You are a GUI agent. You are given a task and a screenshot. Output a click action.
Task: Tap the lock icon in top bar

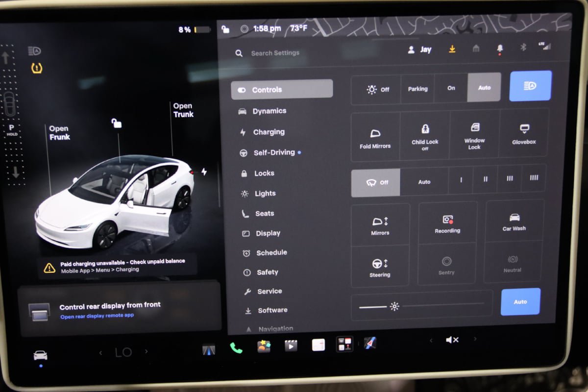[x=225, y=29]
